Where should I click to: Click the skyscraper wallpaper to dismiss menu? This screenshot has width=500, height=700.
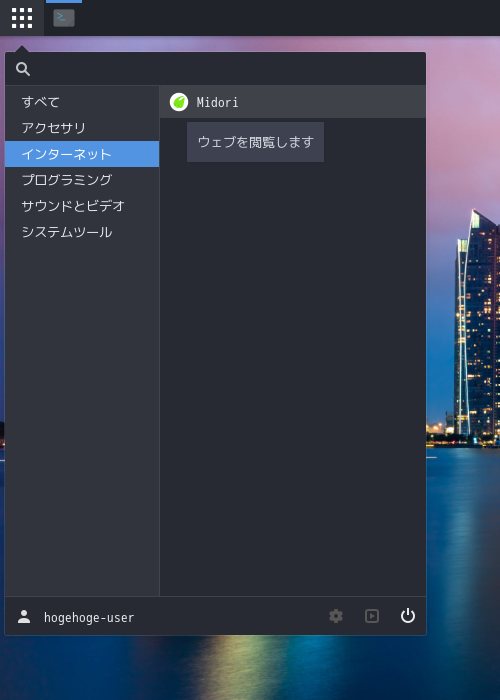(x=473, y=326)
